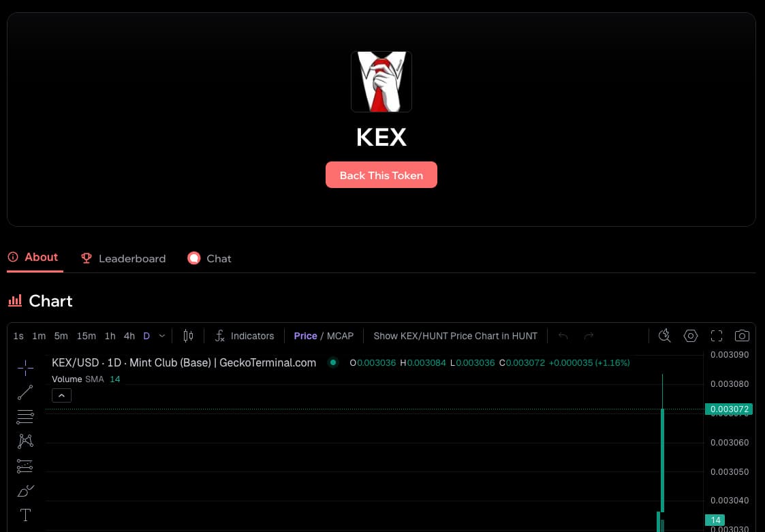Select the brush drawing tool

(25, 490)
